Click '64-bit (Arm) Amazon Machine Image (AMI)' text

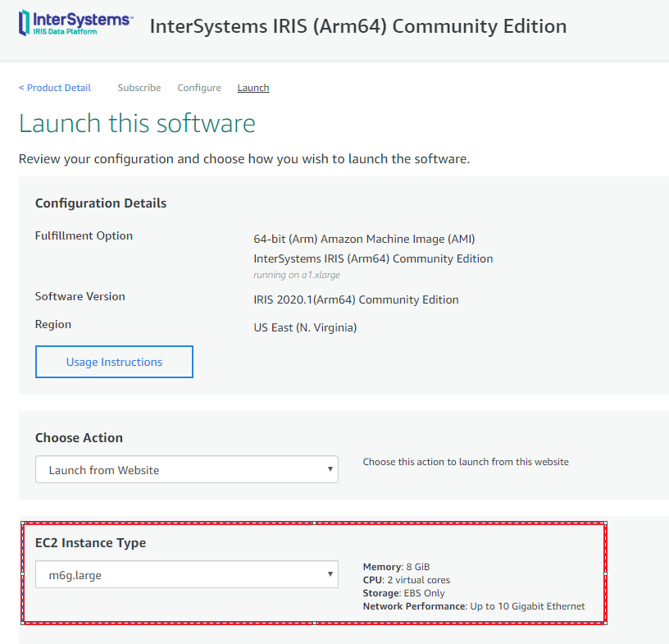[364, 239]
